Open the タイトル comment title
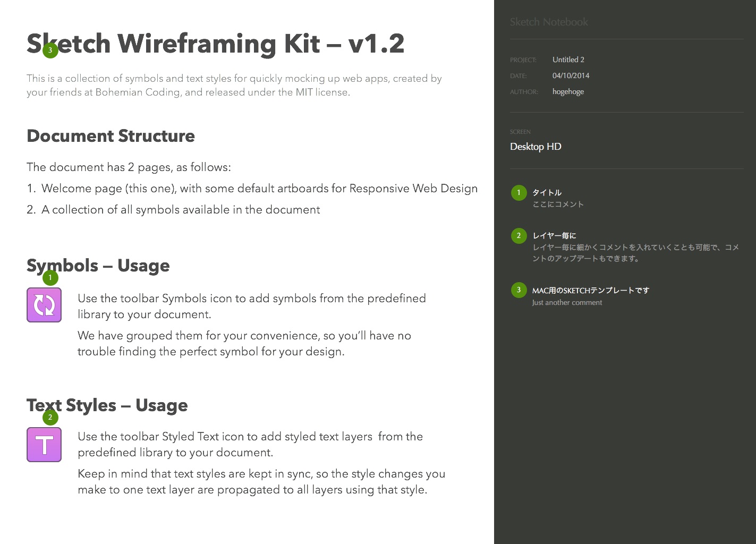Screen dimensions: 756x544 [547, 192]
